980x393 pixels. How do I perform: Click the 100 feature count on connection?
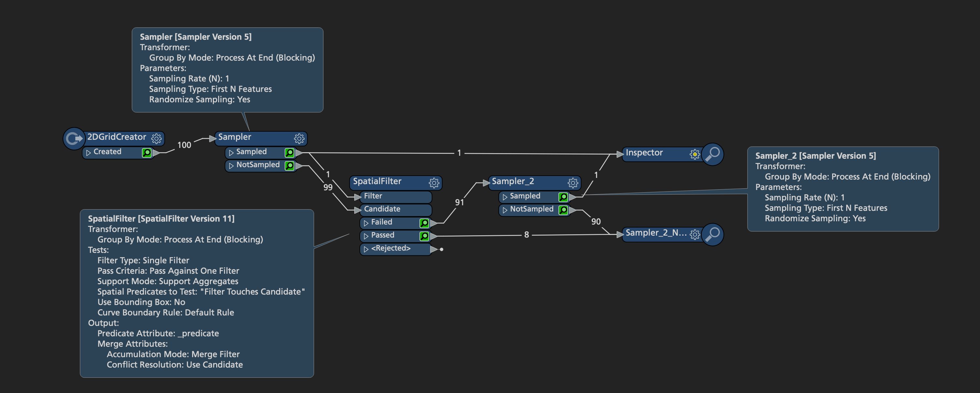(184, 145)
